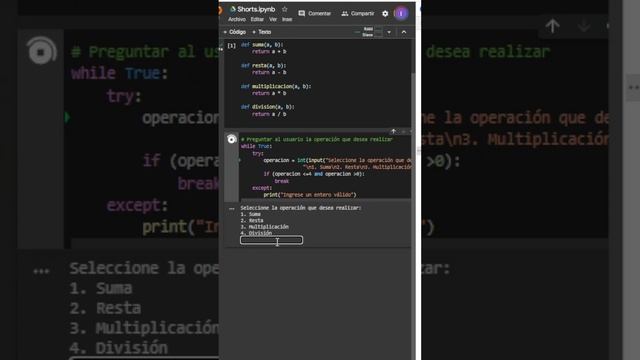Image resolution: width=640 pixels, height=360 pixels.
Task: Open the runtime connection dropdown arrow
Action: [389, 32]
